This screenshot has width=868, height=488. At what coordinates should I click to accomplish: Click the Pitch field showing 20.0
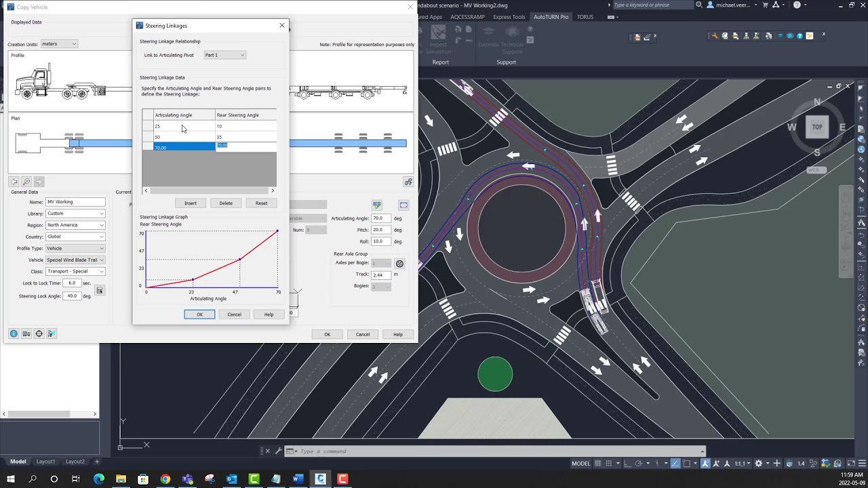381,230
